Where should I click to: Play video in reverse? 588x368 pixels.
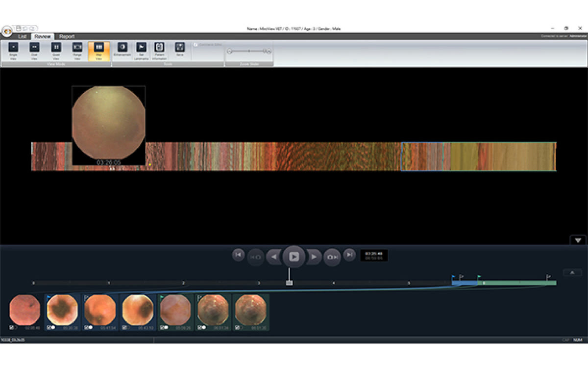[x=274, y=257]
